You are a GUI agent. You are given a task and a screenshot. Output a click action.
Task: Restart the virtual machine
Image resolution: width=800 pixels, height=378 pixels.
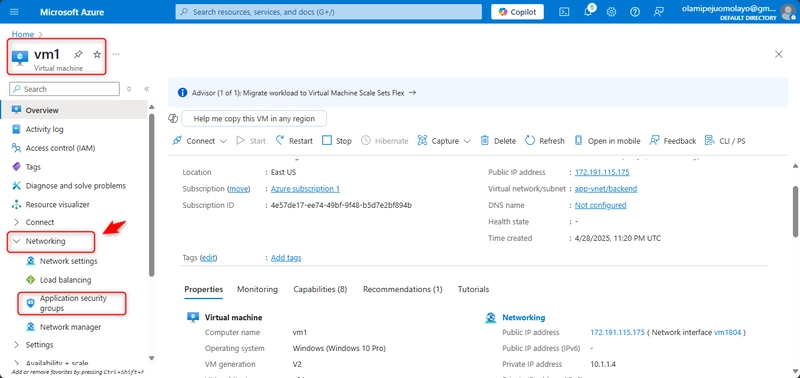[294, 141]
